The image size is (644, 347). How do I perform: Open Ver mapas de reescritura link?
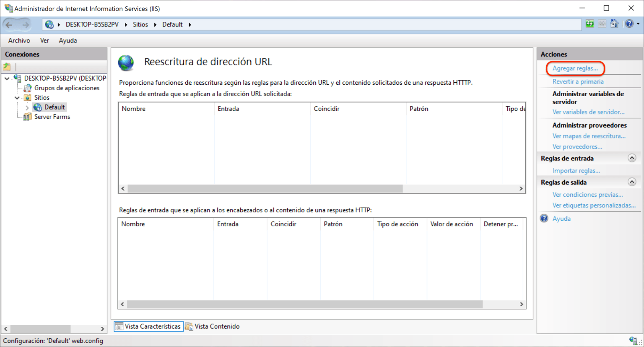pyautogui.click(x=589, y=136)
